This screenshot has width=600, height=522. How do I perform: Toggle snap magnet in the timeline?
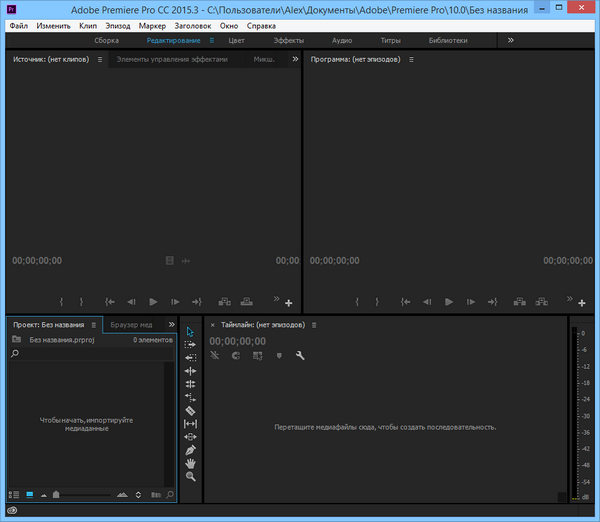(x=235, y=356)
